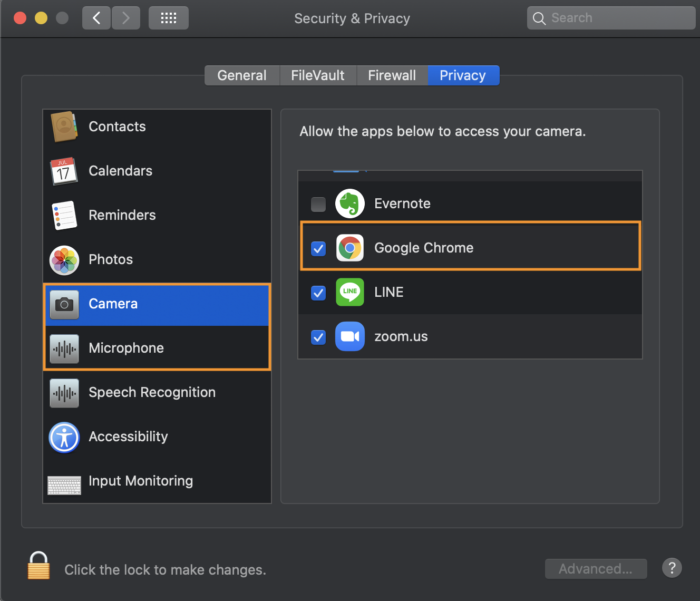Click inside the Search field

pos(611,18)
